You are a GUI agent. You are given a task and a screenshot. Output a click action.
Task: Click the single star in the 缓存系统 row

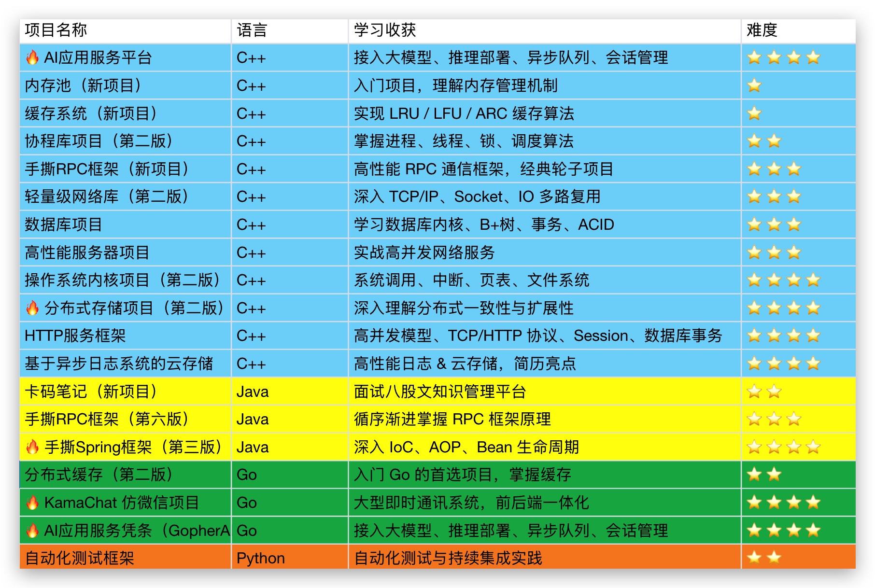point(754,113)
